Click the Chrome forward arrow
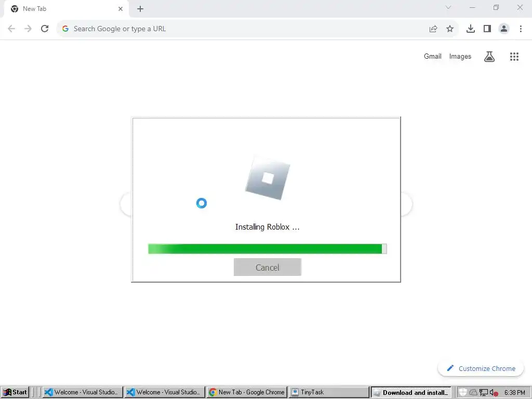 [x=28, y=29]
